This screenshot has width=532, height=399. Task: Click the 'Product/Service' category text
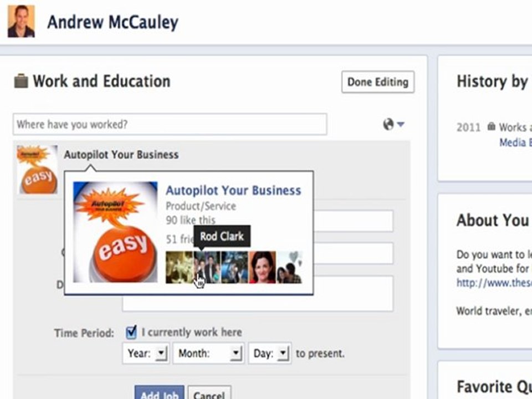tap(201, 206)
